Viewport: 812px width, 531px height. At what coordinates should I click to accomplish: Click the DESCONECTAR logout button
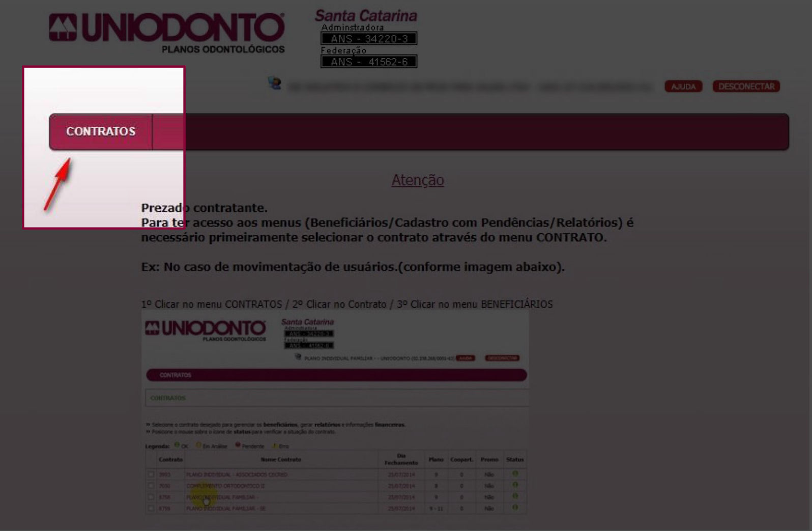746,87
